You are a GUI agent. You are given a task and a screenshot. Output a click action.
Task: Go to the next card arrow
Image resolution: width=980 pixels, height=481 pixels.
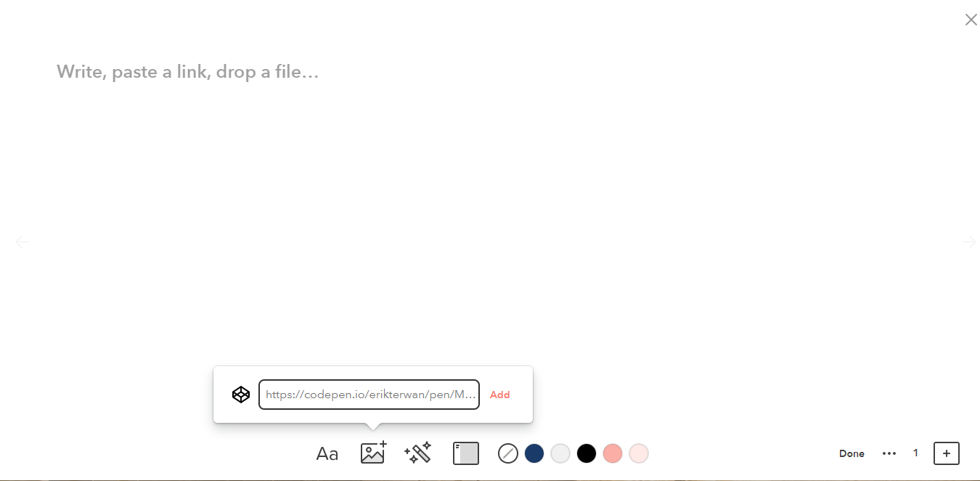pos(968,241)
